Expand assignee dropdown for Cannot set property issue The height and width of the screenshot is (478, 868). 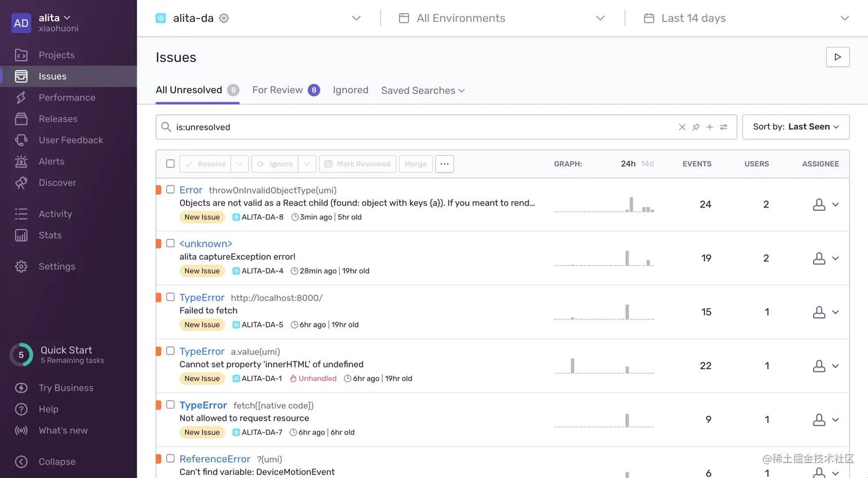pyautogui.click(x=835, y=366)
